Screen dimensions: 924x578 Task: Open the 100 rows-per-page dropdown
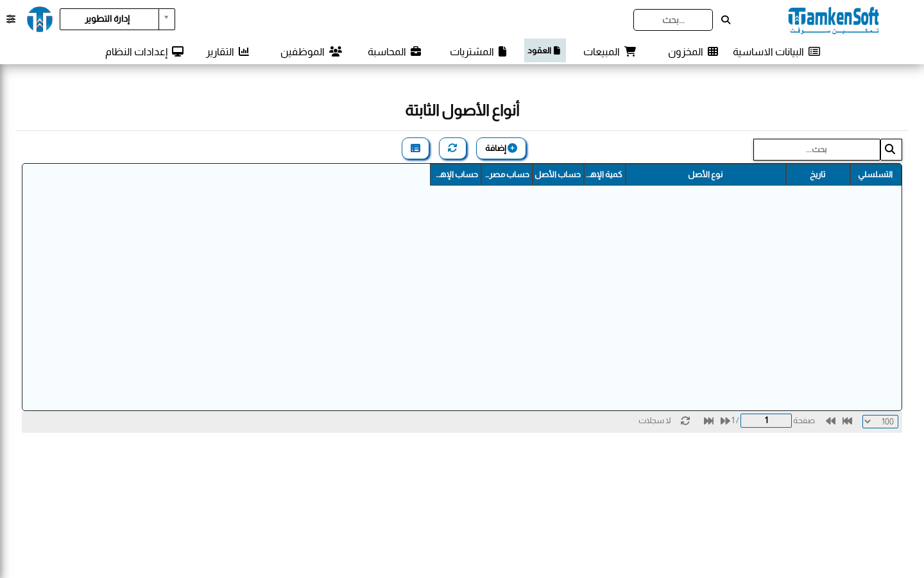tap(880, 421)
